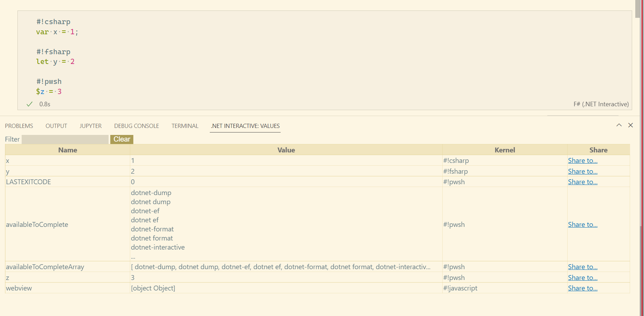644x316 pixels.
Task: Share the LASTEXITCODE variable
Action: coord(583,181)
